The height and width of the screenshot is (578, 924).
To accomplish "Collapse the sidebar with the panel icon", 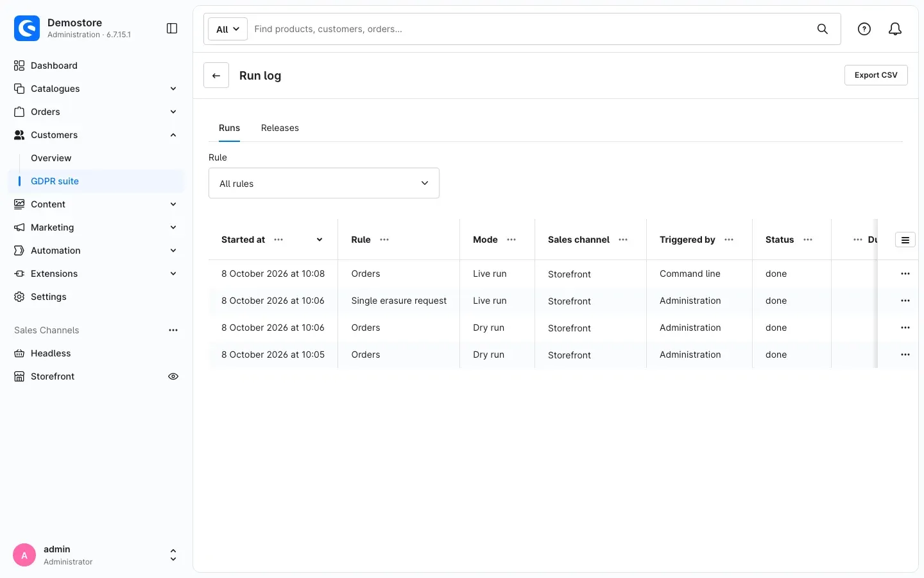I will click(172, 28).
